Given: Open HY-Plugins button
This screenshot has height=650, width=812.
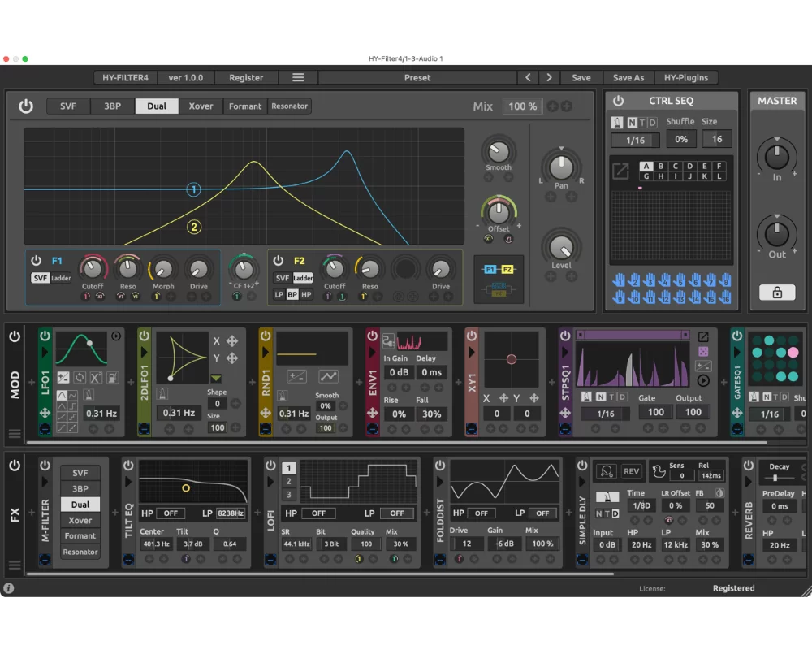Looking at the screenshot, I should click(x=685, y=77).
